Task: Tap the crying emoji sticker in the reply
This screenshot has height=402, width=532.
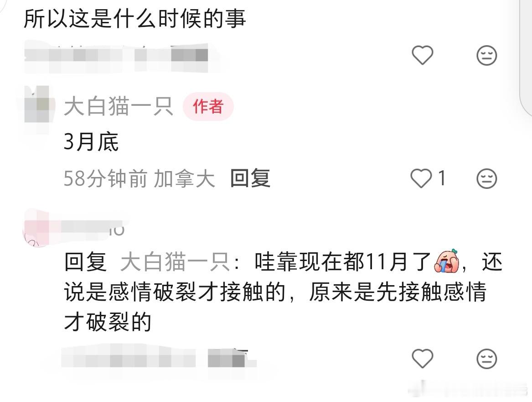Action: tap(446, 261)
